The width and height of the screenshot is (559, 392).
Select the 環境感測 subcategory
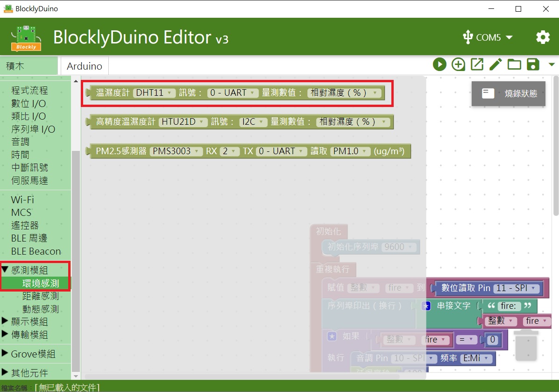pos(41,283)
